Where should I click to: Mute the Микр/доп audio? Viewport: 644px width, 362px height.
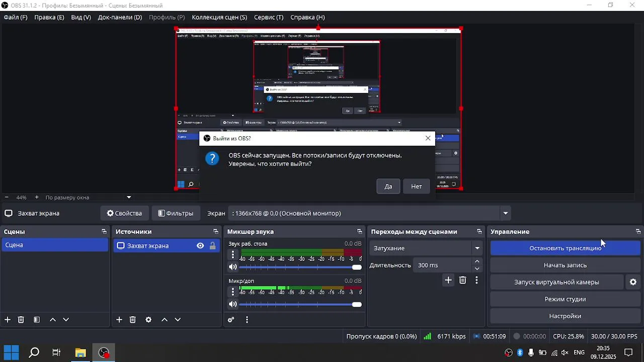click(232, 305)
